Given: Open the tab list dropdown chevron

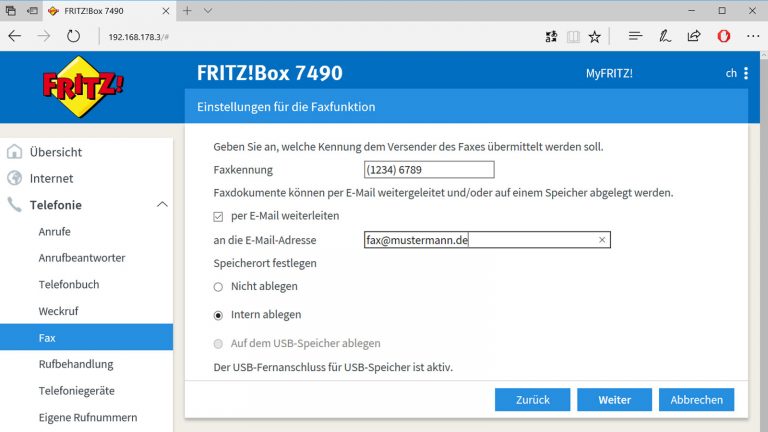Looking at the screenshot, I should click(x=208, y=10).
